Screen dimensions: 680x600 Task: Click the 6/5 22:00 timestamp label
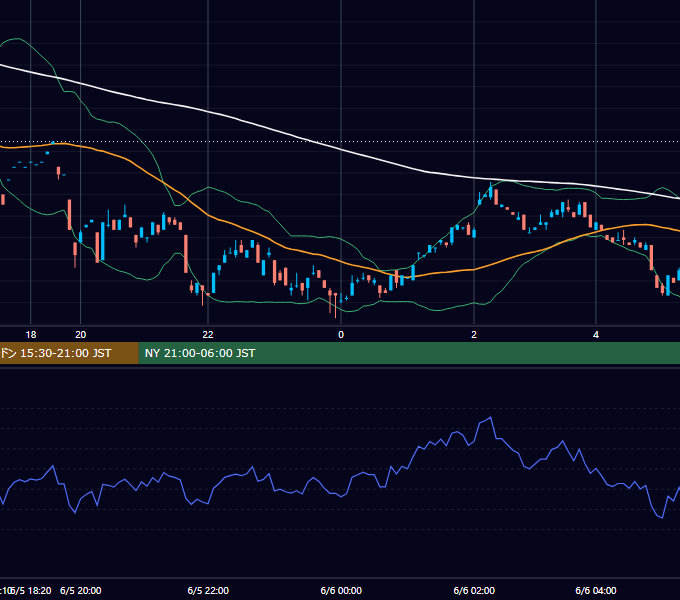pyautogui.click(x=208, y=590)
